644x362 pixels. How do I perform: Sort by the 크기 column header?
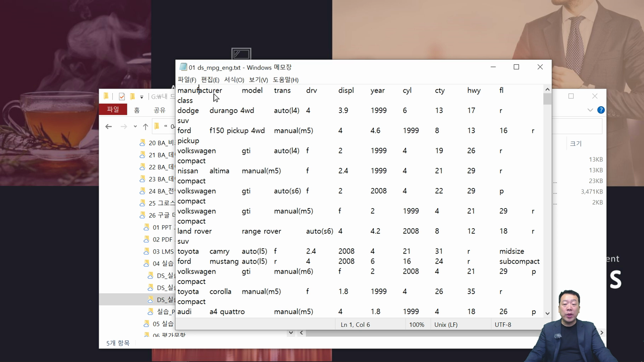(576, 143)
